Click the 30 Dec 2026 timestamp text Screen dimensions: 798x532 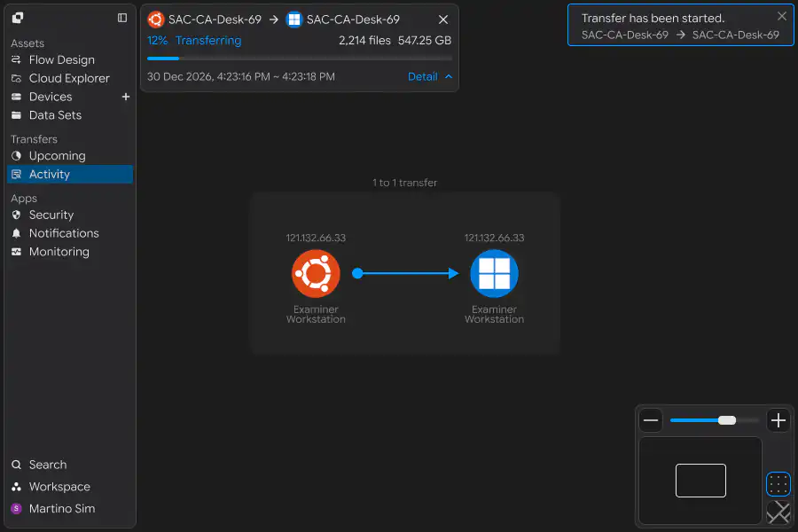(240, 76)
